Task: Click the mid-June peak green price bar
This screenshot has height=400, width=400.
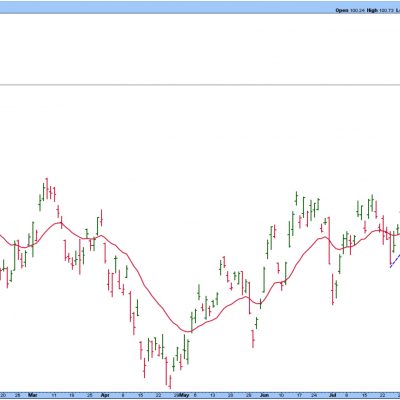Action: 296,198
